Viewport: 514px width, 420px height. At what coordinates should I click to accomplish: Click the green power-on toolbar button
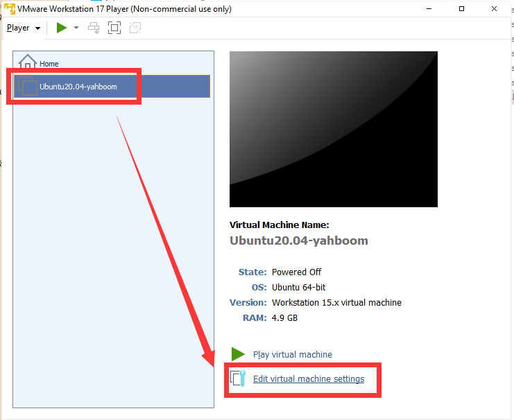click(61, 28)
